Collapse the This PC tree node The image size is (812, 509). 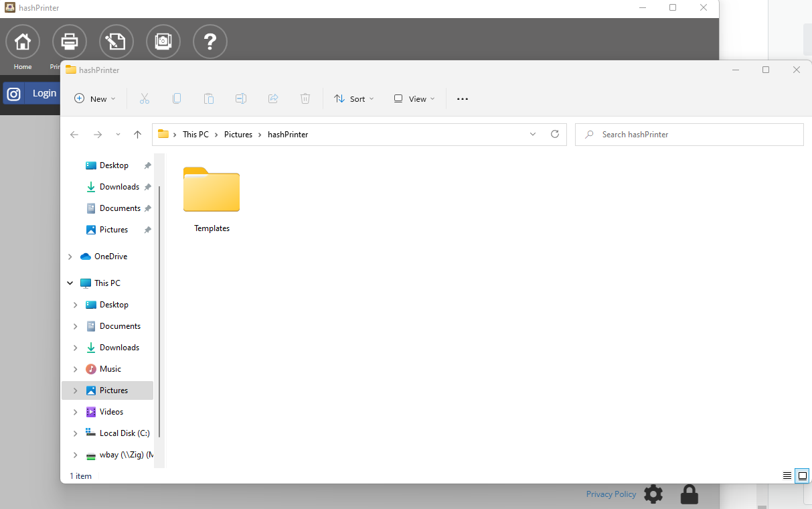[70, 283]
